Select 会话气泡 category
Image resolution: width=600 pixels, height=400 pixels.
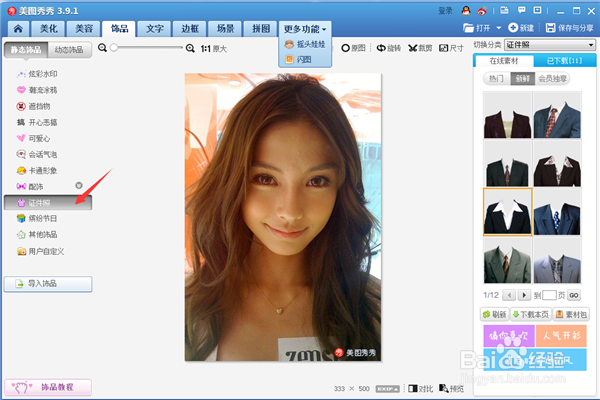click(x=37, y=154)
